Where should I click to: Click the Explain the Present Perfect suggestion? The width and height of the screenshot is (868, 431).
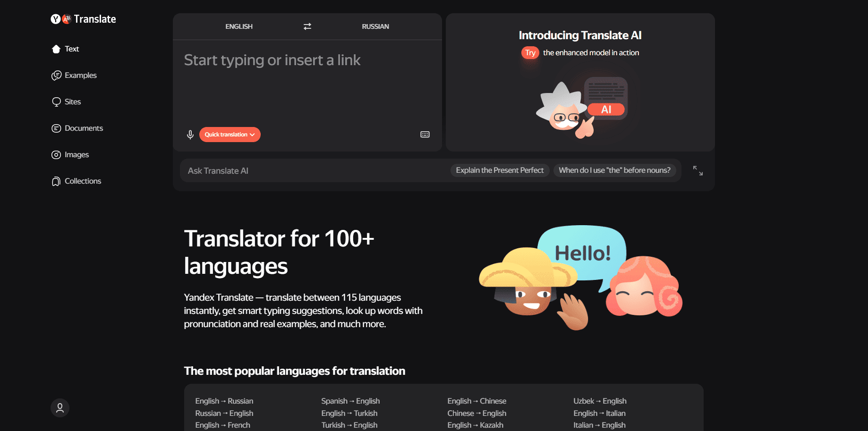coord(499,170)
